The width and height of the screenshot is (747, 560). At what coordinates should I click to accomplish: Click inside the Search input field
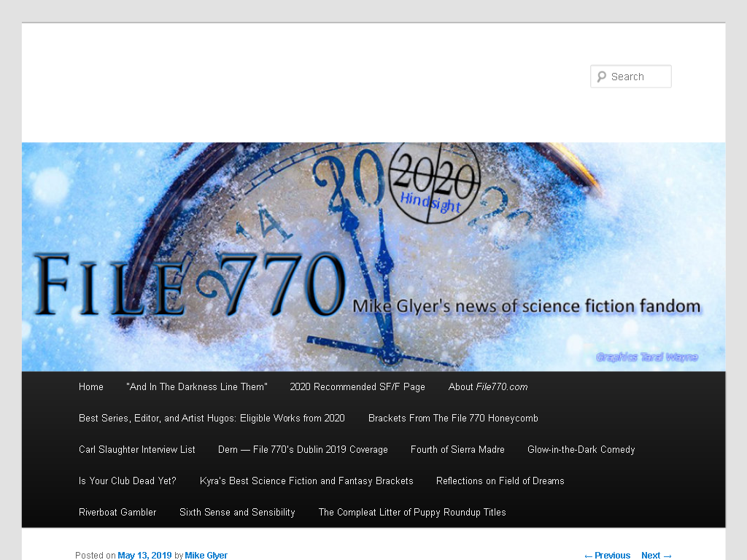pos(631,77)
